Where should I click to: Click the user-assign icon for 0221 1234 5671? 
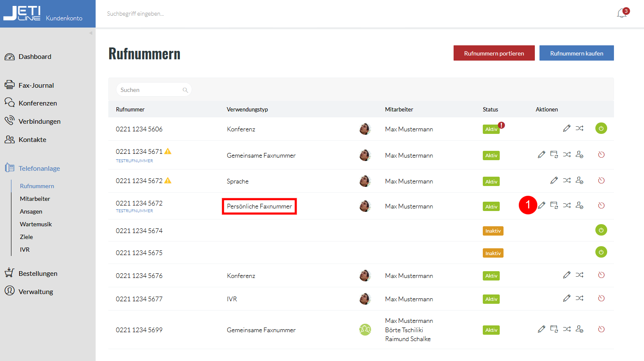click(579, 155)
